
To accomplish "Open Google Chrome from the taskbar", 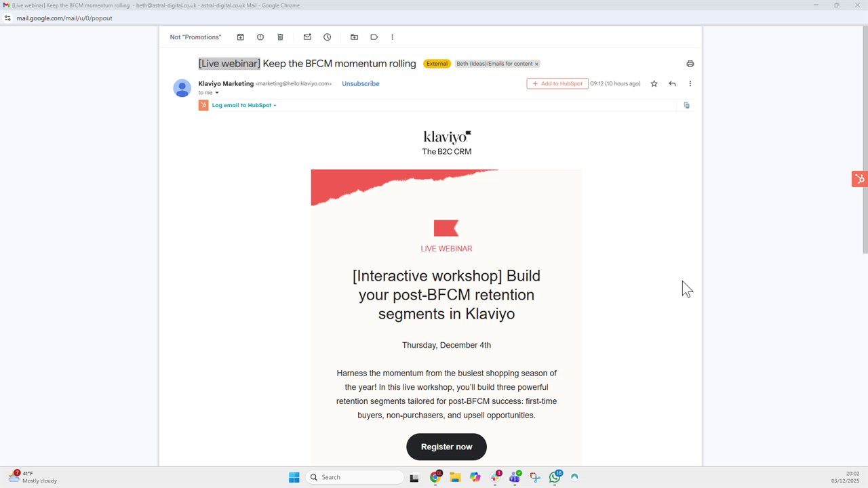I will coord(435,477).
